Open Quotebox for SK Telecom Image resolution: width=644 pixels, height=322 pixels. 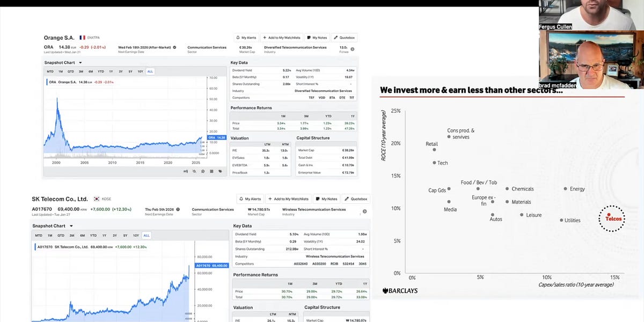pyautogui.click(x=355, y=199)
